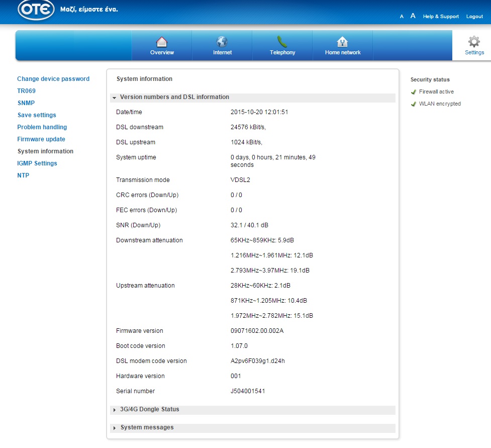Select the larger font size A
This screenshot has height=448, width=491.
coord(413,16)
